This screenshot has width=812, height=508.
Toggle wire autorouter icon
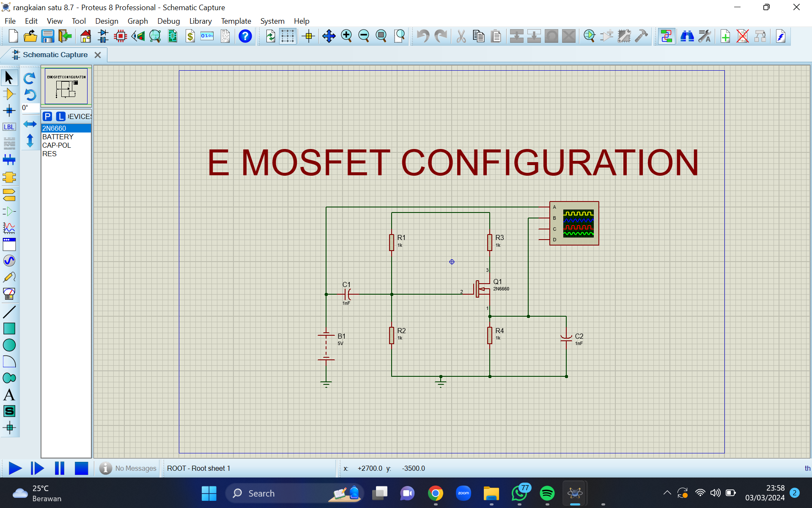pos(667,36)
